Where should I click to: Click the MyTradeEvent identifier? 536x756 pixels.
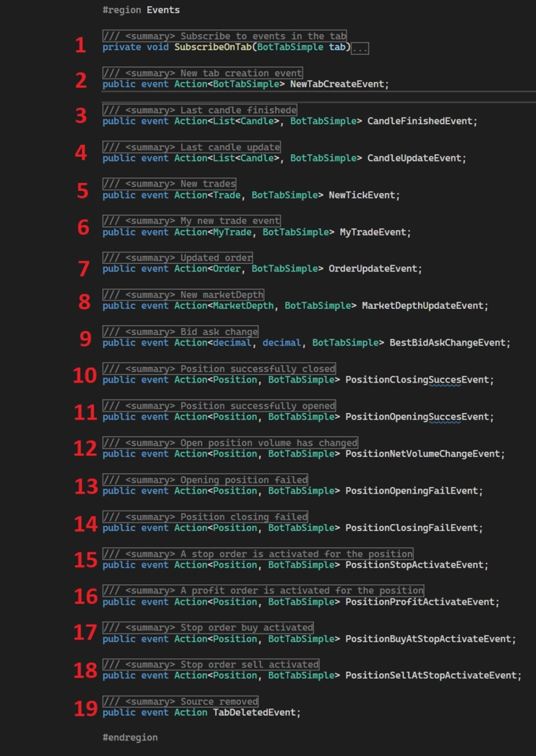[373, 233]
